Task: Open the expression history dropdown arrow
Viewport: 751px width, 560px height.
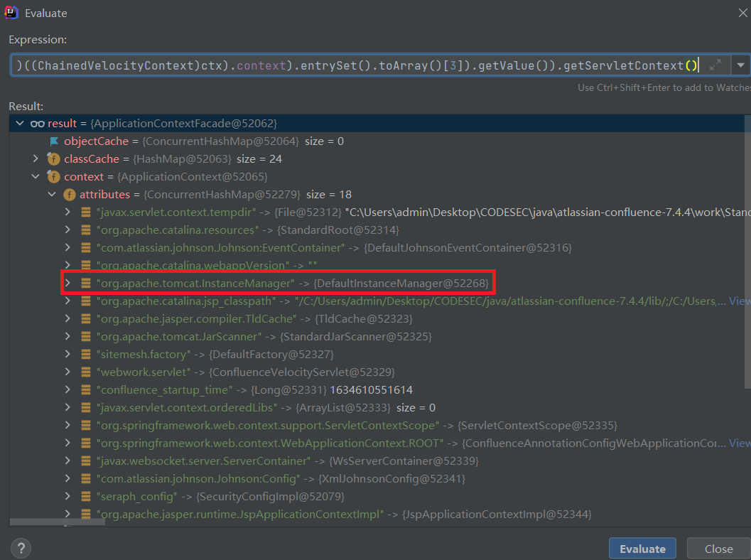Action: (740, 65)
